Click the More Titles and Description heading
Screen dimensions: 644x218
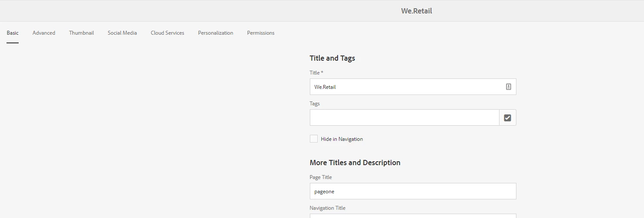(355, 163)
